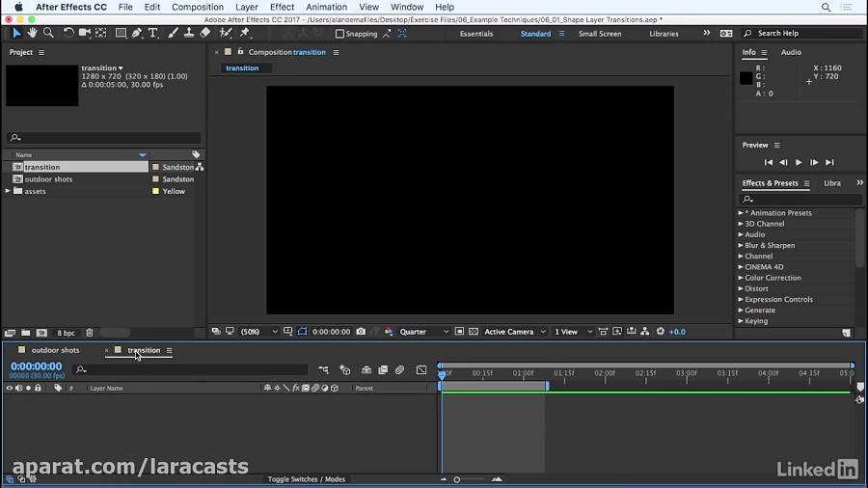Select the Rectangle shape tool
The height and width of the screenshot is (488, 868).
tap(121, 33)
